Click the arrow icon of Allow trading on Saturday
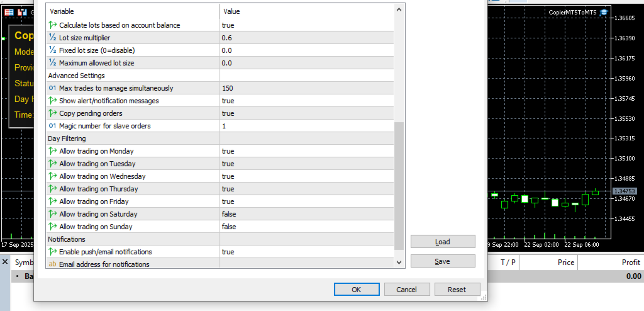This screenshot has height=311, width=644. (x=53, y=214)
